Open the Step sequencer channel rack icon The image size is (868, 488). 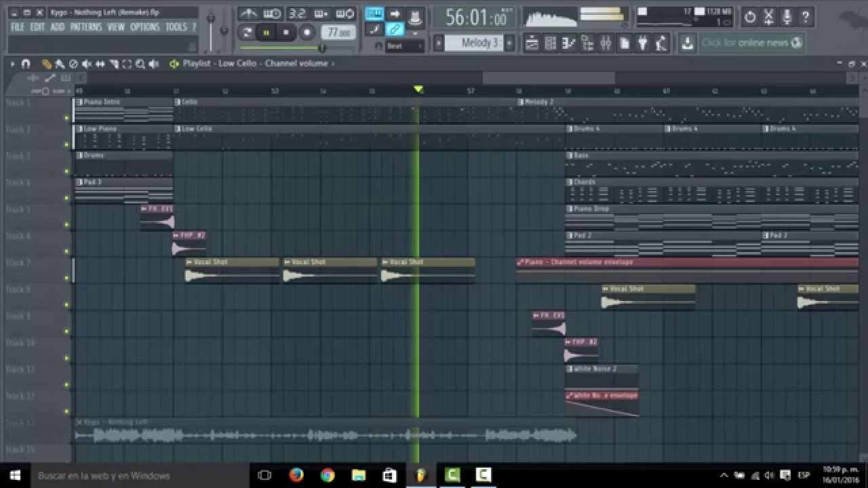[x=551, y=43]
